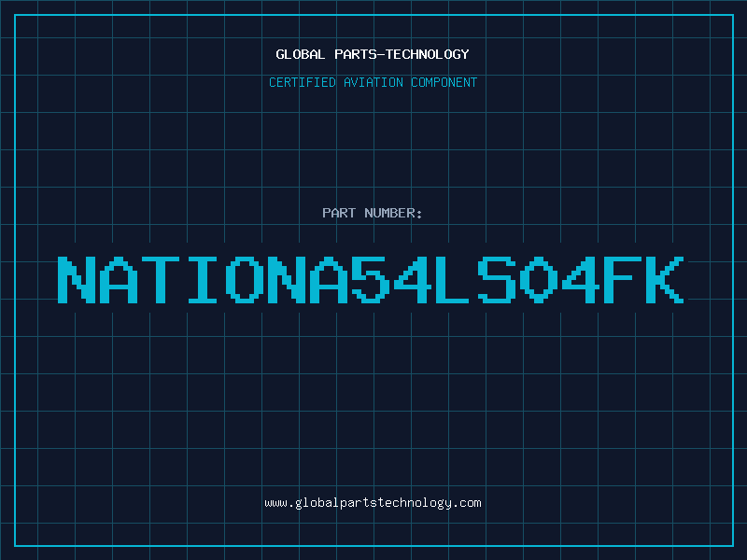The height and width of the screenshot is (560, 747).
Task: Click the word TECHNOLOGY in the heading
Action: 430,54
